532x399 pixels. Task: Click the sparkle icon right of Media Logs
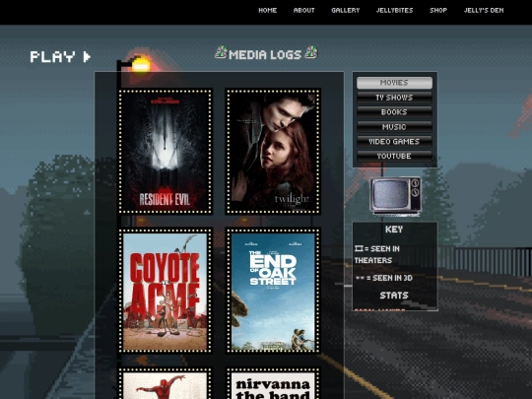pos(310,52)
